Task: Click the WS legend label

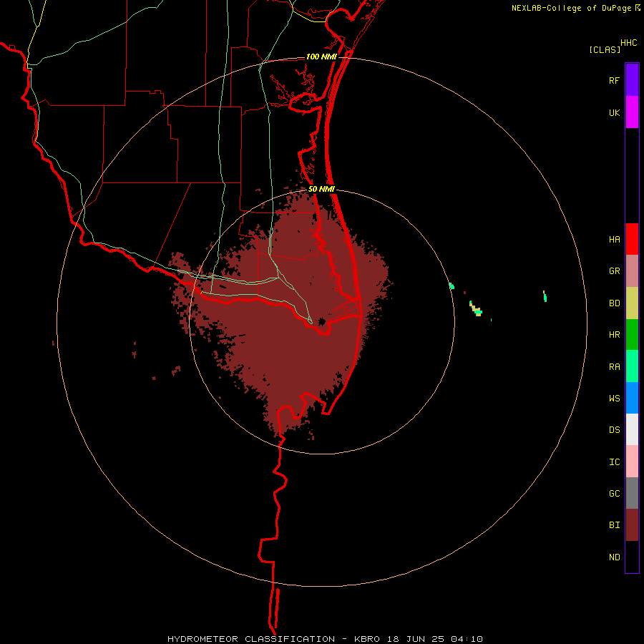Action: coord(614,399)
